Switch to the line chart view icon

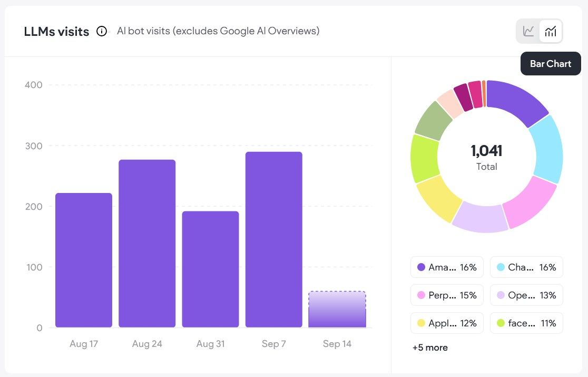[528, 31]
